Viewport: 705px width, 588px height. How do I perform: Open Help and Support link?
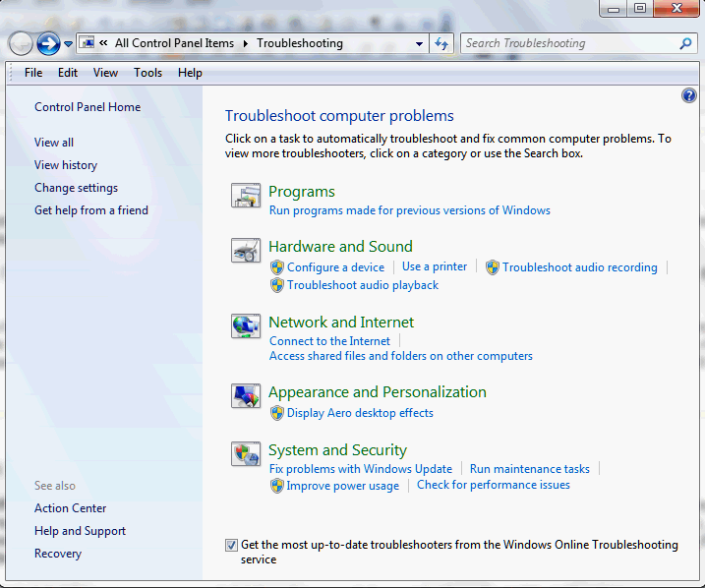80,531
